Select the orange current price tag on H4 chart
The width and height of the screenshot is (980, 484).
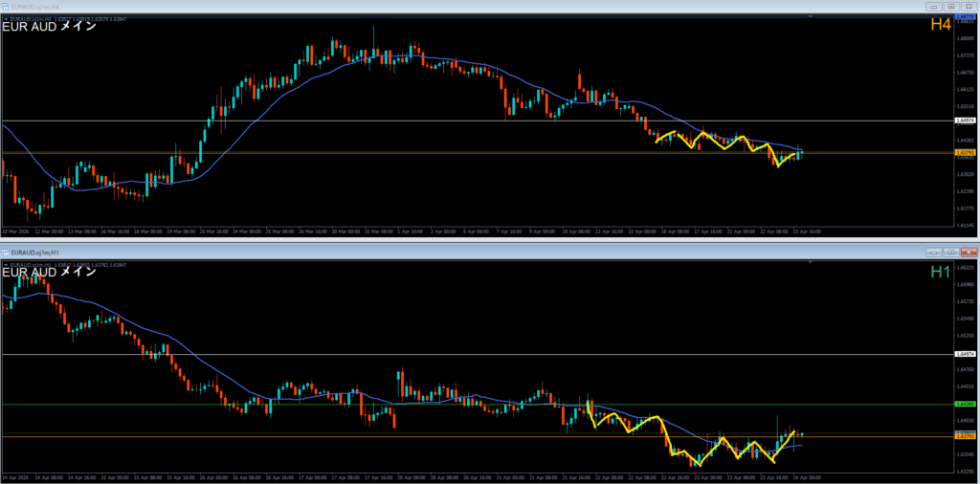coord(965,152)
